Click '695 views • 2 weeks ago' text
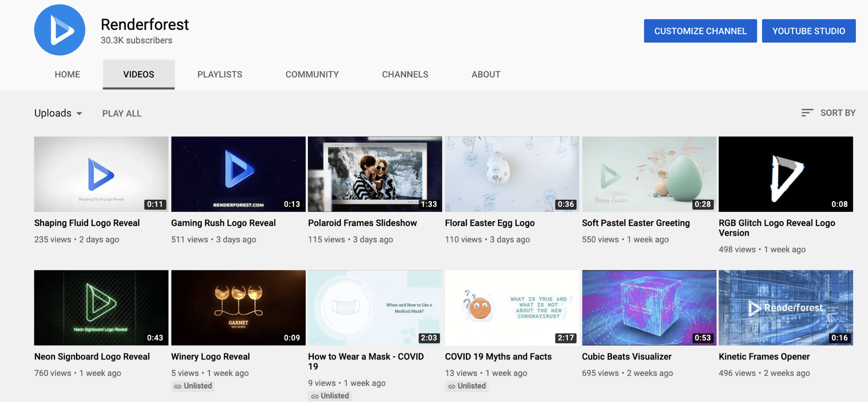Viewport: 868px width, 402px height. point(627,373)
